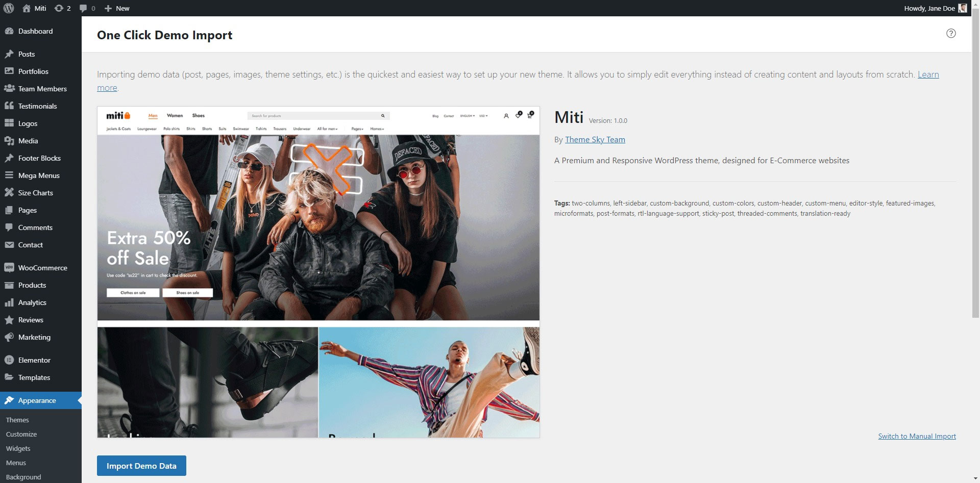Viewport: 980px width, 483px height.
Task: Click the Mega Menus hamburger icon
Action: (9, 175)
